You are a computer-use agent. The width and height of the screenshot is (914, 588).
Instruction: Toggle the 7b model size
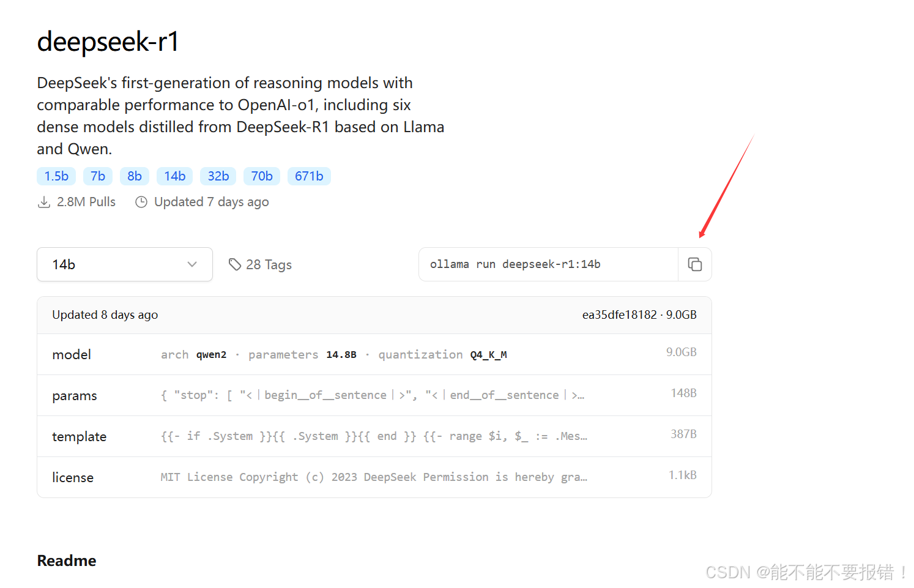[97, 176]
